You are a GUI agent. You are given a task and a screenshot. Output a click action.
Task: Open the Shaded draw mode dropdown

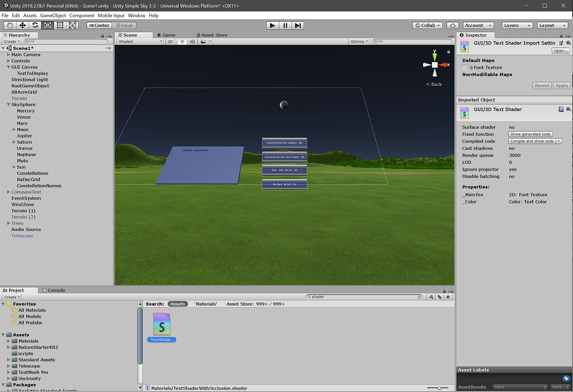[x=140, y=41]
